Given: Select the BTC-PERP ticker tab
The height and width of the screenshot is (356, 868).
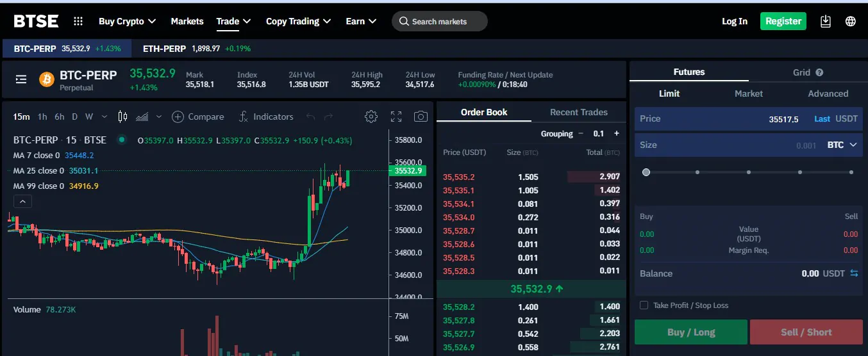Looking at the screenshot, I should 67,48.
